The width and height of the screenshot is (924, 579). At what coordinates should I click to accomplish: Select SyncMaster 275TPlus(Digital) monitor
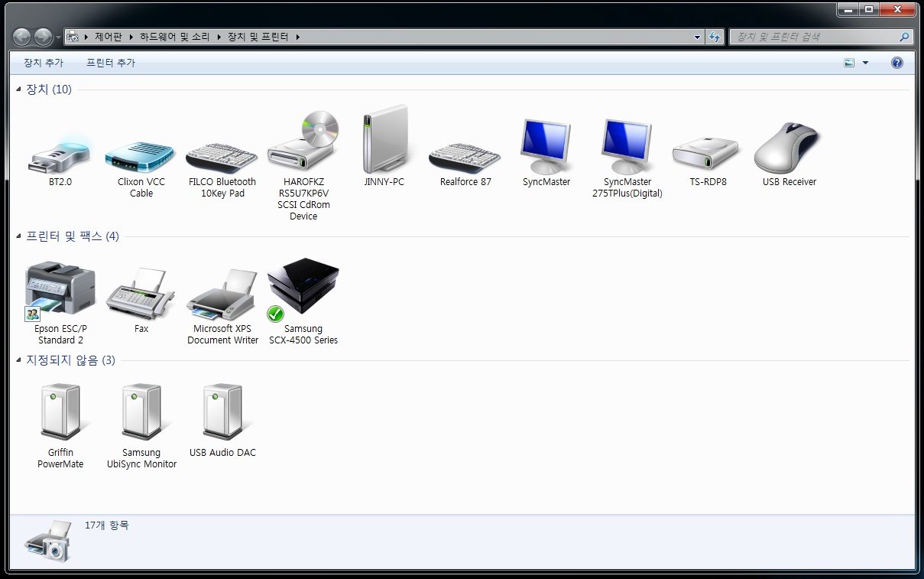[x=627, y=159]
